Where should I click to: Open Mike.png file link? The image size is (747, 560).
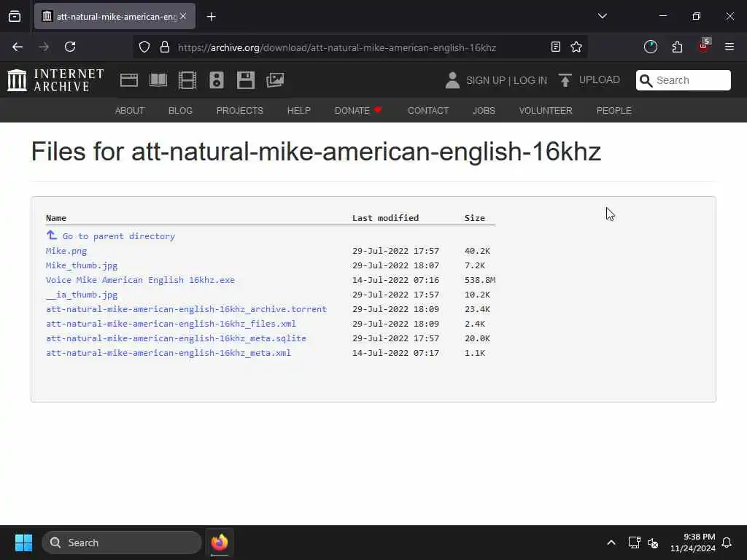[66, 251]
